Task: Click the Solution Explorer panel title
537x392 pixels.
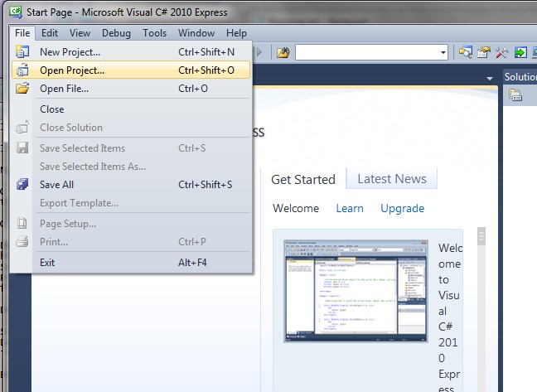Action: click(520, 77)
